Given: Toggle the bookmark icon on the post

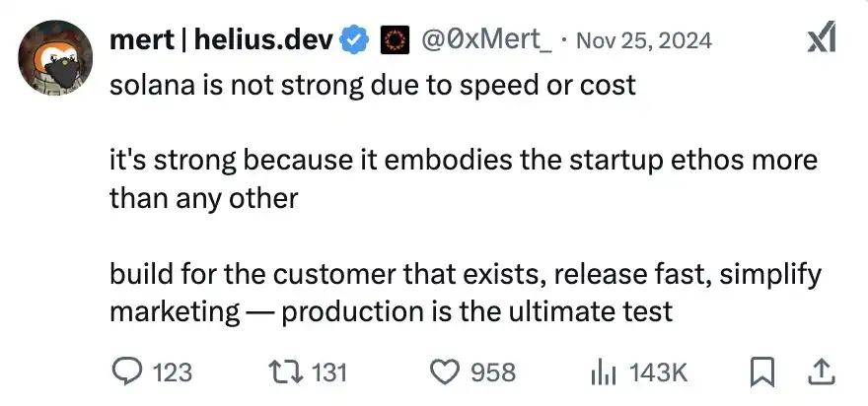Looking at the screenshot, I should pos(761,371).
